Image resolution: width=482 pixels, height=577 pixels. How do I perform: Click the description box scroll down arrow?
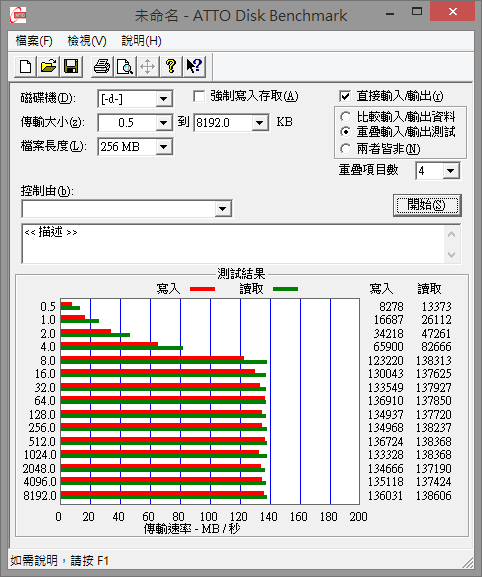[452, 254]
